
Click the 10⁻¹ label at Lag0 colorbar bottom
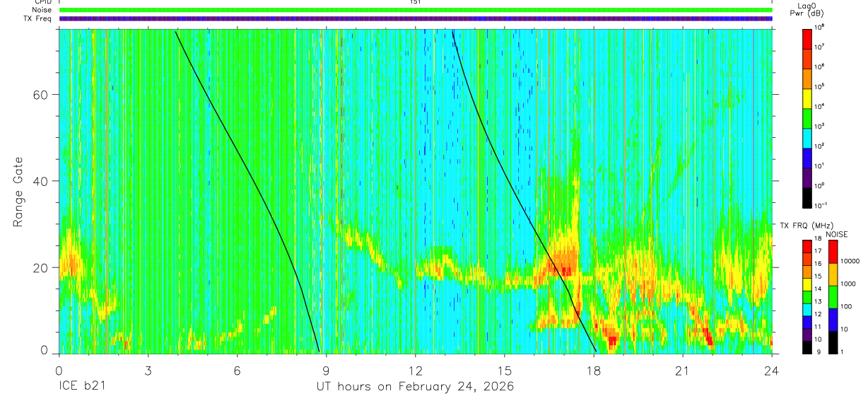click(821, 205)
